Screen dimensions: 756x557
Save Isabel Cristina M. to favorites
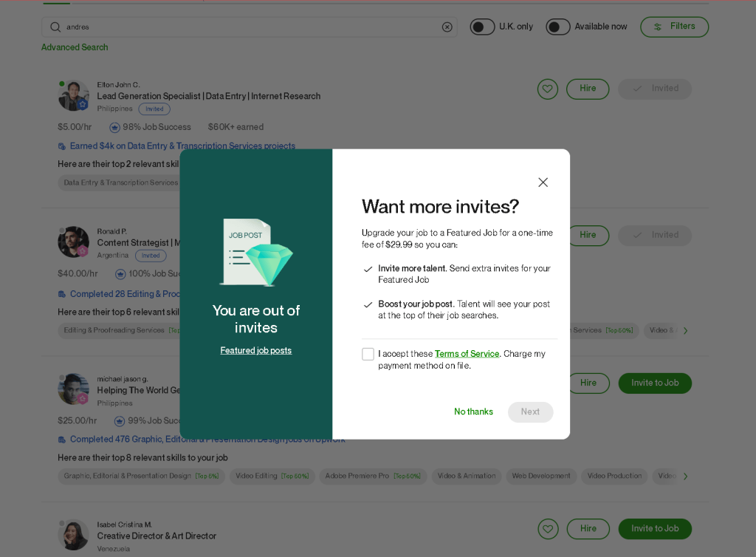point(549,529)
